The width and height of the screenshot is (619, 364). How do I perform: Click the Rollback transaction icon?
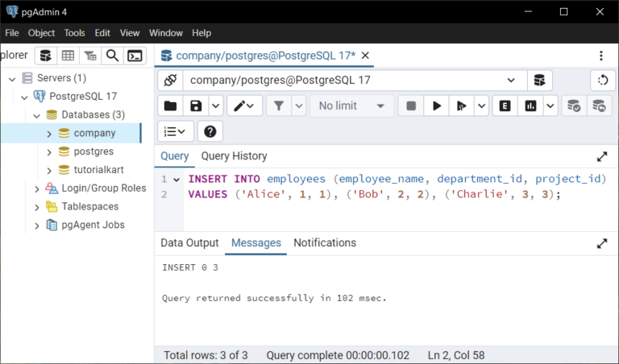598,105
